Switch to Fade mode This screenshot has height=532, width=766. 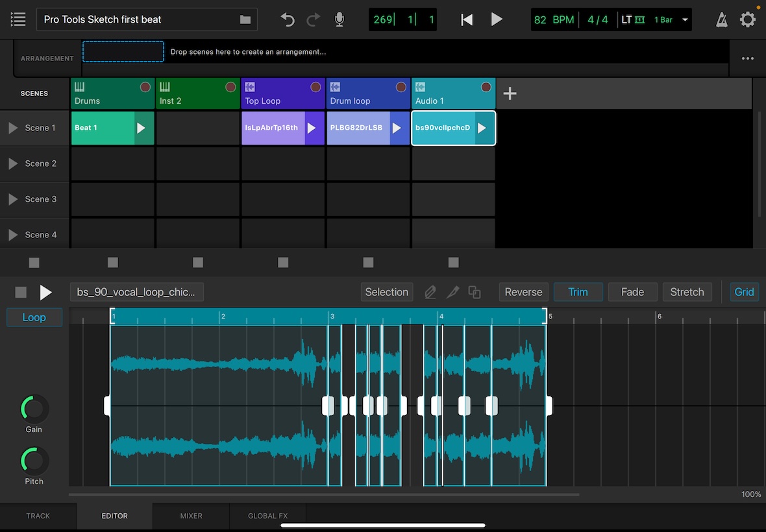pos(633,292)
